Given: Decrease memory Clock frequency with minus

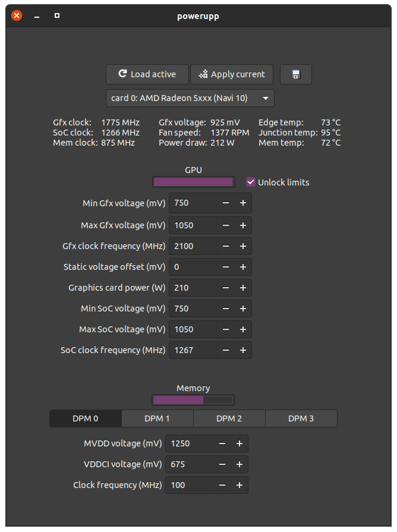Looking at the screenshot, I should coord(222,485).
